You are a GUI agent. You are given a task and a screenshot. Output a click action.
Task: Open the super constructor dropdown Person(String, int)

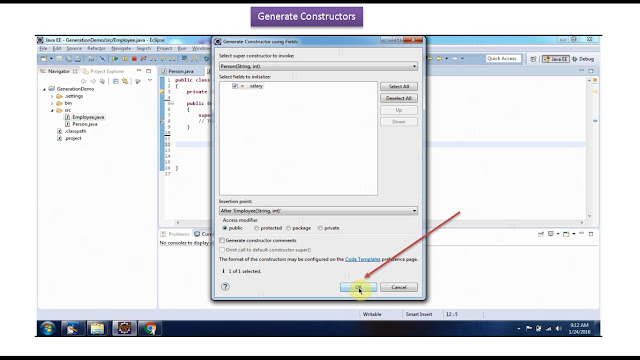[x=318, y=66]
